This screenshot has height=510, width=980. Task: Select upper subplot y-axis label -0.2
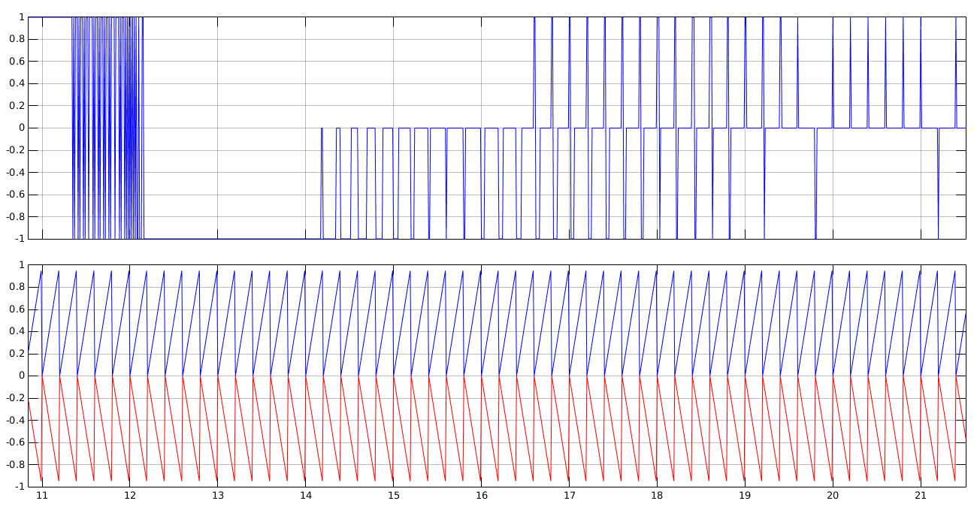(x=15, y=149)
